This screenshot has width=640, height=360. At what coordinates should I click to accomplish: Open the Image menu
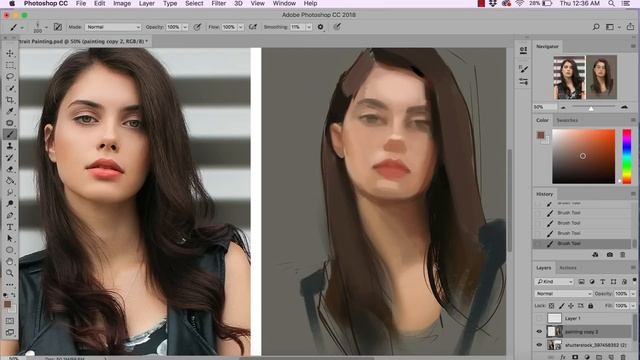[x=122, y=3]
